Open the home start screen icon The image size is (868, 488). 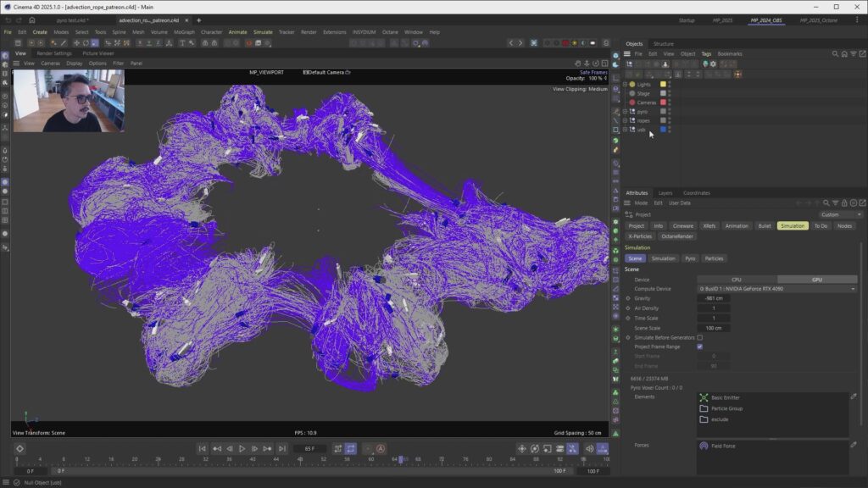[x=32, y=20]
